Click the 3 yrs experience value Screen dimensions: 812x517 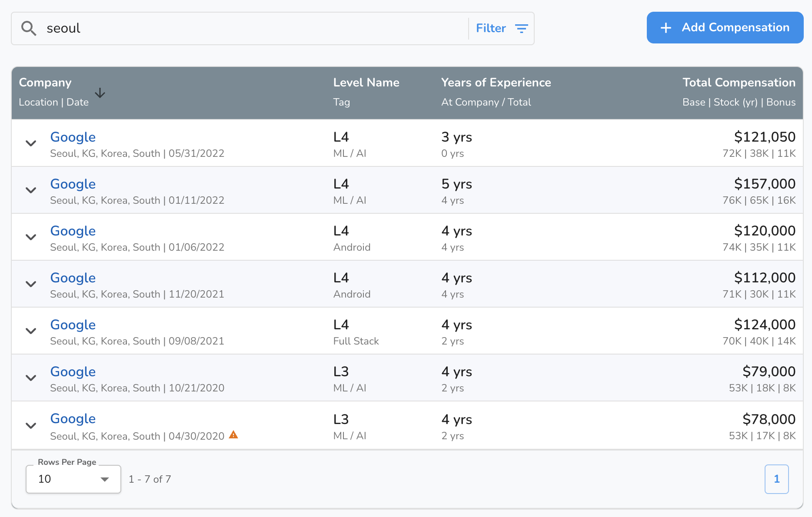pos(456,137)
